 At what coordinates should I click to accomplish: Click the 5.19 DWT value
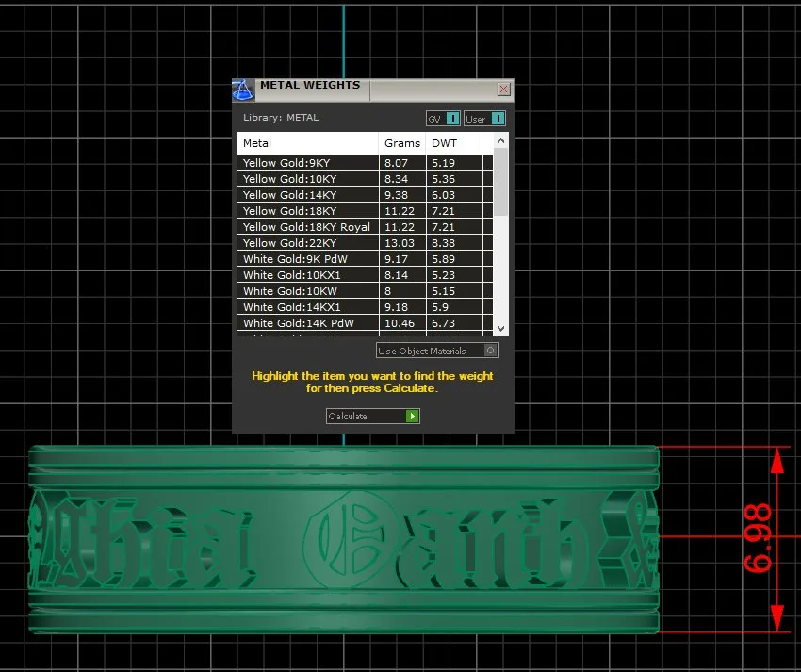[x=443, y=163]
